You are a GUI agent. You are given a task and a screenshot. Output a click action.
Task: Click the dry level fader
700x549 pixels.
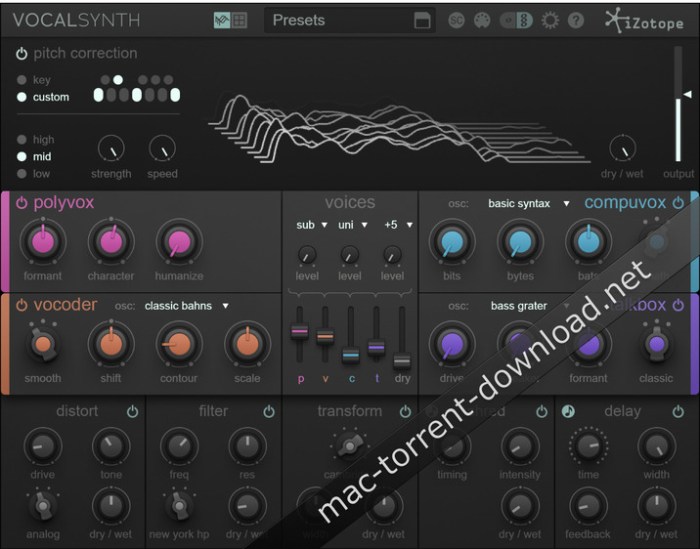401,360
